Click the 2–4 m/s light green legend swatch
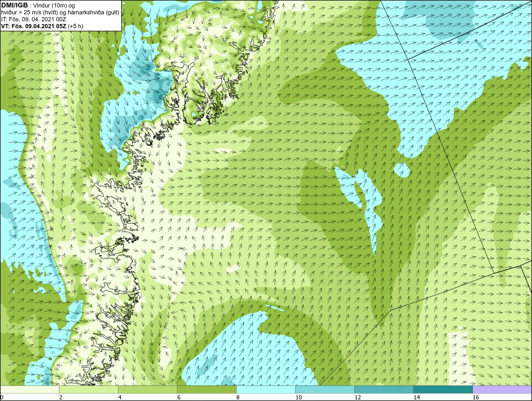 (88, 389)
